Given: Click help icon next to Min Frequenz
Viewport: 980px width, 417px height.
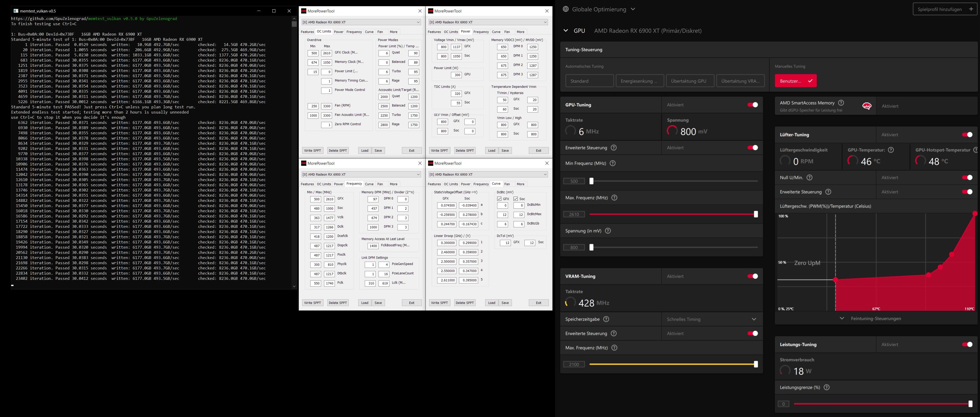Looking at the screenshot, I should tap(612, 163).
